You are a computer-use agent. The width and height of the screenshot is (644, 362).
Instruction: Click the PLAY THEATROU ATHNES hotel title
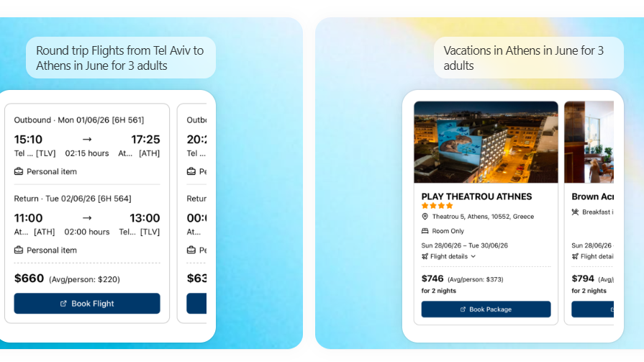pyautogui.click(x=476, y=196)
